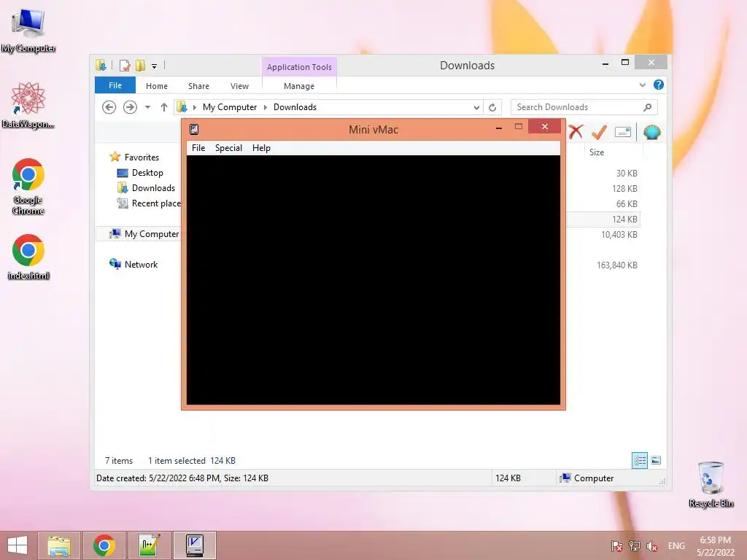The image size is (747, 560).
Task: Switch to details view layout
Action: tap(639, 461)
